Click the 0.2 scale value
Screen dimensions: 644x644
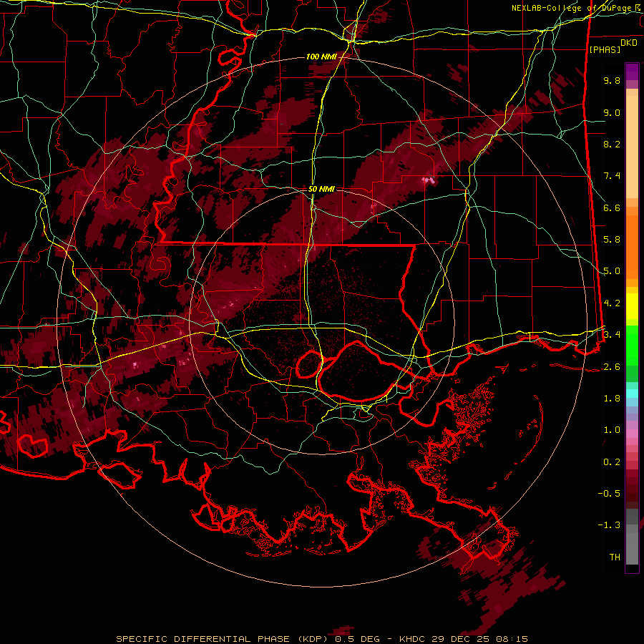612,462
